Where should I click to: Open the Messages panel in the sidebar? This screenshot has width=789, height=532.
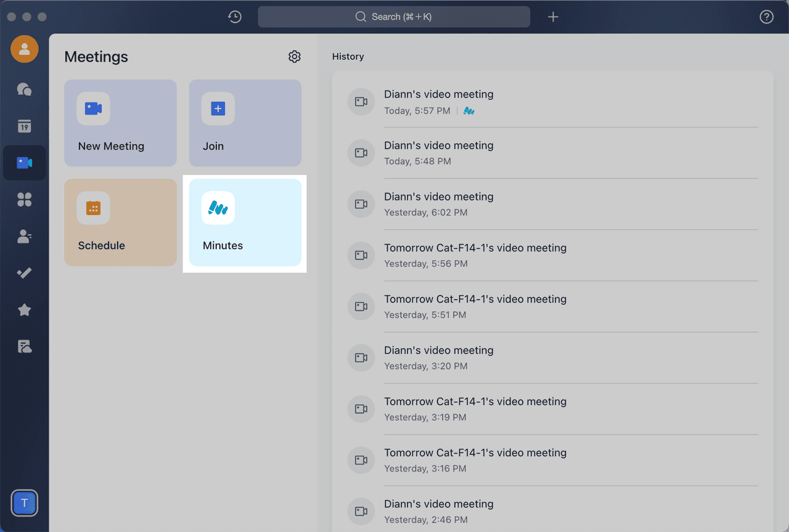25,89
